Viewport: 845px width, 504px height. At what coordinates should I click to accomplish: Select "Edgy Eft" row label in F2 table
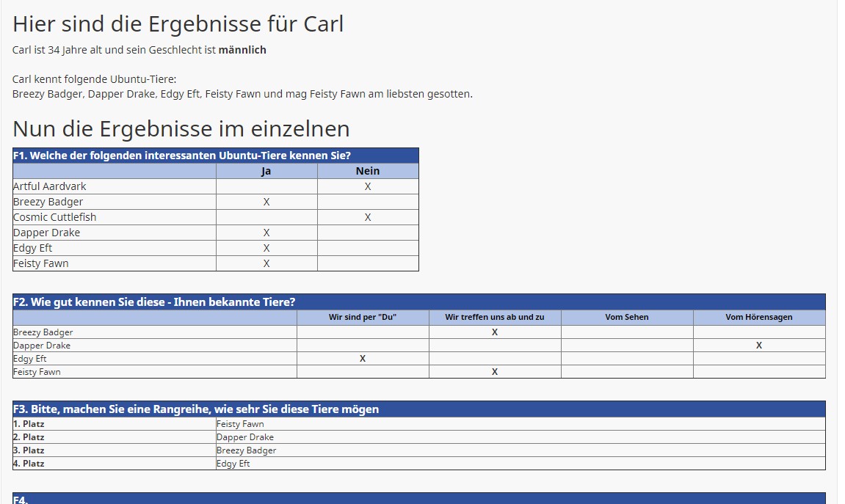[x=29, y=359]
